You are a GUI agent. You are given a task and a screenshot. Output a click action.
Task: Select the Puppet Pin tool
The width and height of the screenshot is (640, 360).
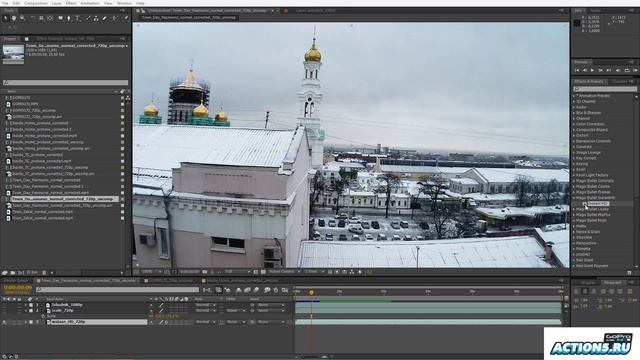tap(126, 18)
